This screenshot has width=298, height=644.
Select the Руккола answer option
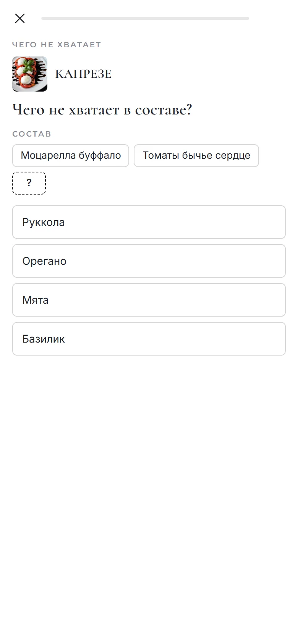149,222
